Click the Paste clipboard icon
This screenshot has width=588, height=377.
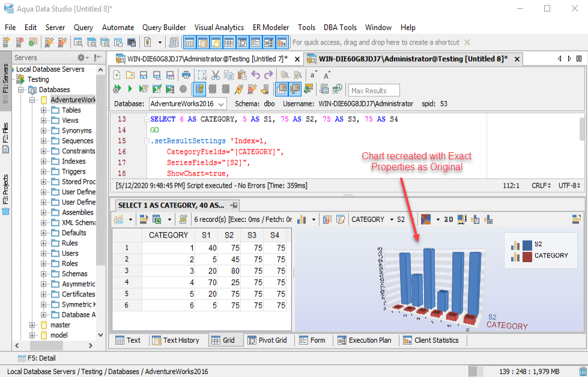tap(242, 75)
